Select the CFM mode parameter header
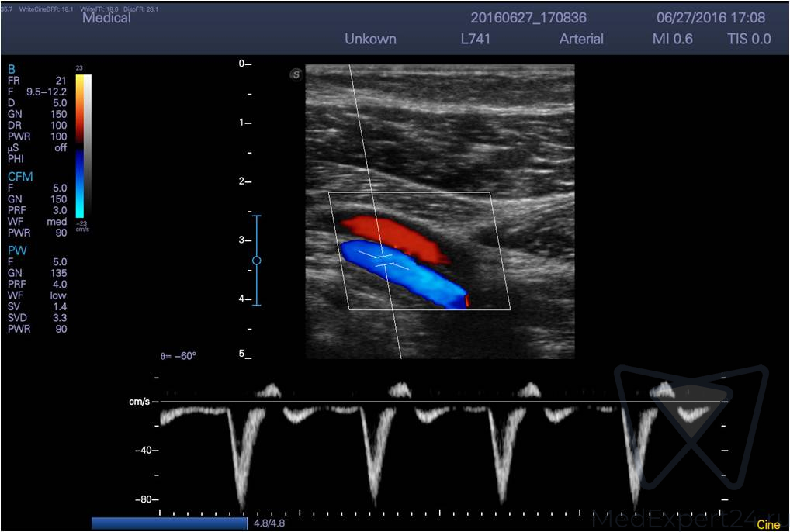The height and width of the screenshot is (532, 790). pos(20,177)
